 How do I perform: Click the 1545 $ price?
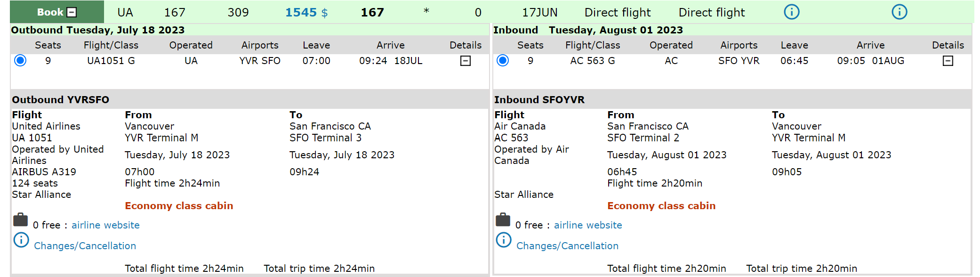pyautogui.click(x=301, y=12)
